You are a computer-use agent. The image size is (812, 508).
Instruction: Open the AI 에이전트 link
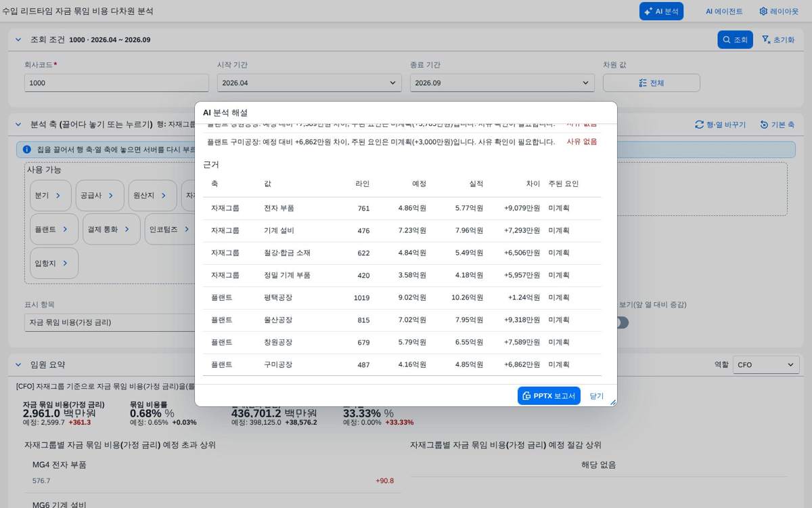724,11
